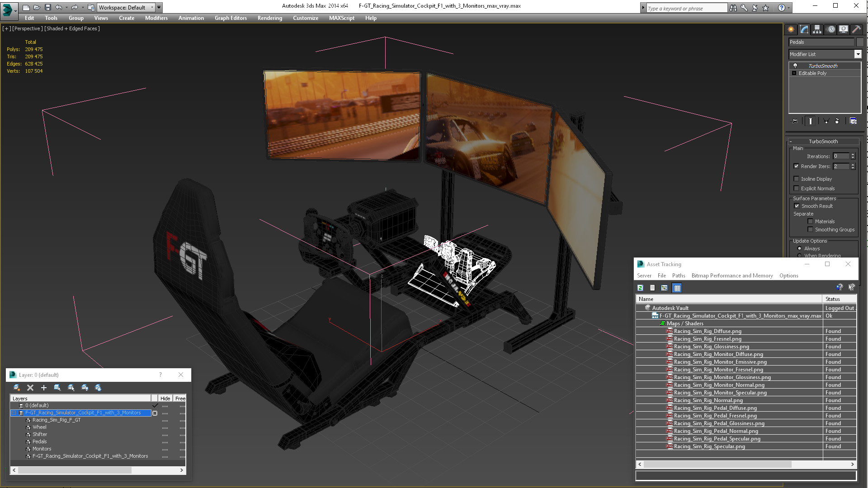Viewport: 868px width, 488px height.
Task: Click Undo arrow in quick access toolbar
Action: click(x=59, y=7)
